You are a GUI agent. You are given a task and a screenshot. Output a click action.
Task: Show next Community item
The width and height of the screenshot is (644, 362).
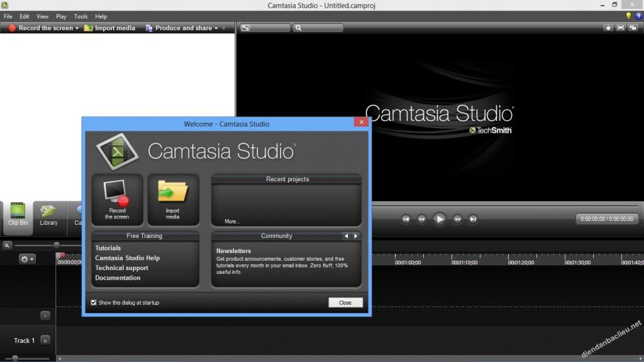pyautogui.click(x=356, y=235)
